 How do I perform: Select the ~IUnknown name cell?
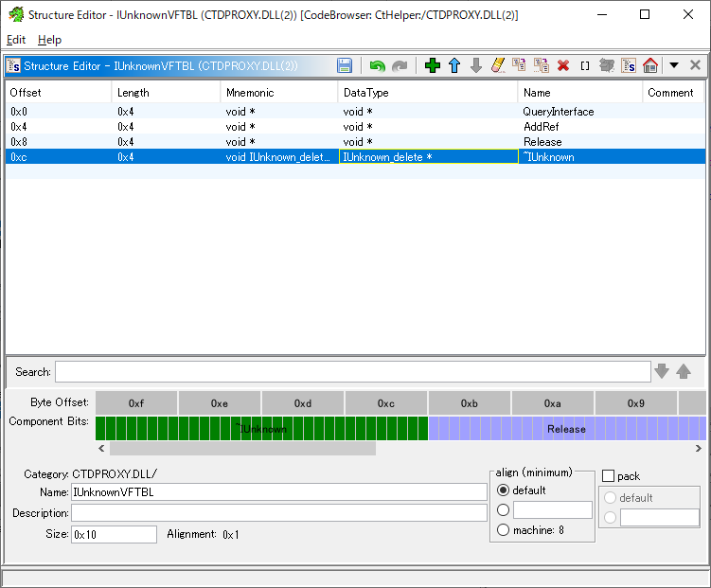point(580,157)
